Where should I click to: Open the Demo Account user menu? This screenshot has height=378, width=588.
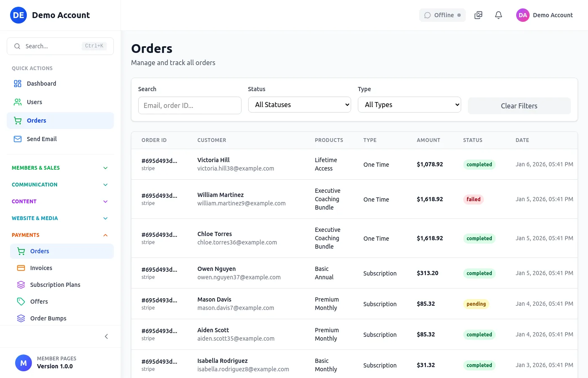[544, 15]
